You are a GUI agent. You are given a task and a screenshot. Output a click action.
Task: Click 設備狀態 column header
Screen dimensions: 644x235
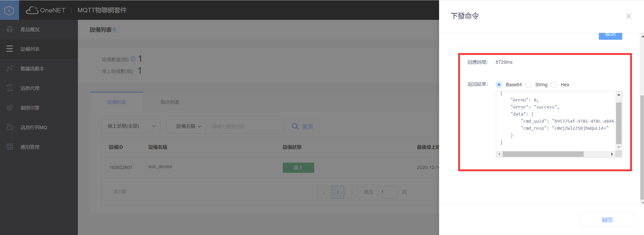point(292,147)
